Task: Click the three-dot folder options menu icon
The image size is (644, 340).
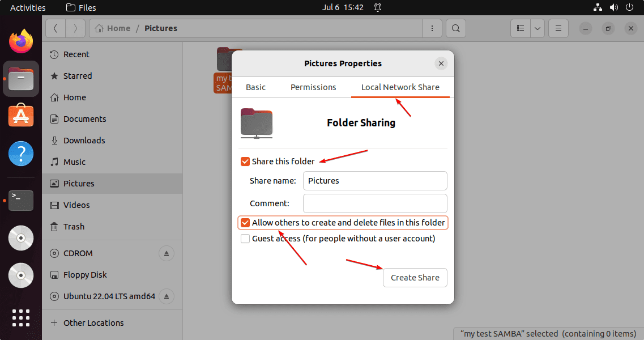Action: pos(432,28)
